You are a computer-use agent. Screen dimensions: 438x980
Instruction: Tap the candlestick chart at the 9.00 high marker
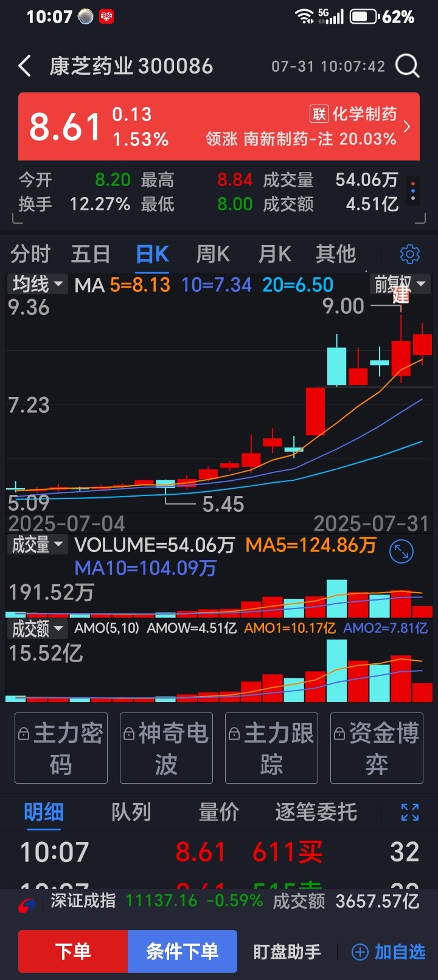(x=343, y=306)
